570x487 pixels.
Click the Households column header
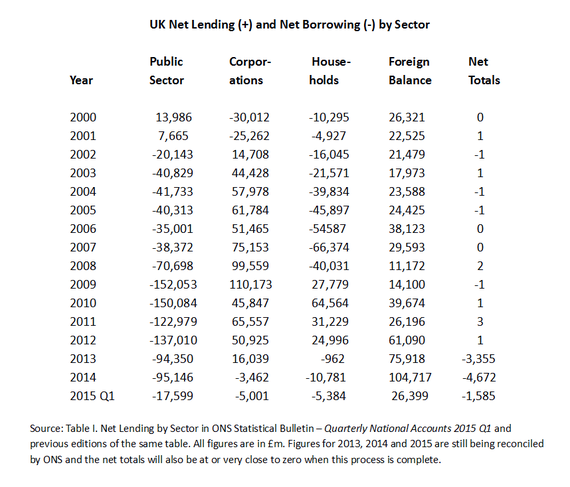click(330, 71)
